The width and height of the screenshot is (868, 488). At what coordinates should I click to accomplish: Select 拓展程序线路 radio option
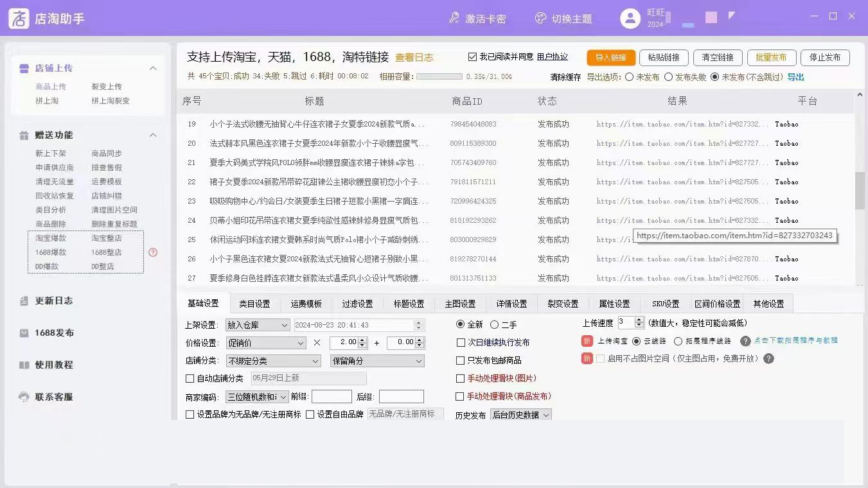coord(678,341)
